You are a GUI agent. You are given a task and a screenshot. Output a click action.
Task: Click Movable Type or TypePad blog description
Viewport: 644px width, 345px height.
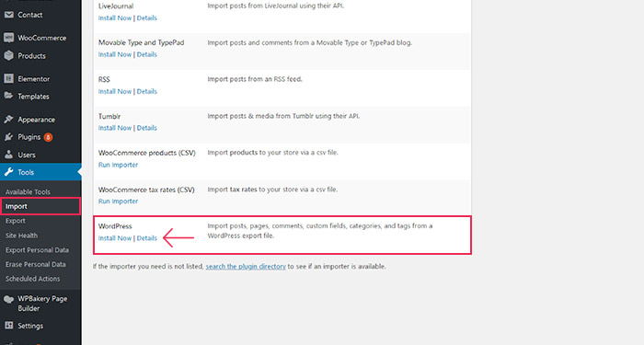tap(310, 42)
